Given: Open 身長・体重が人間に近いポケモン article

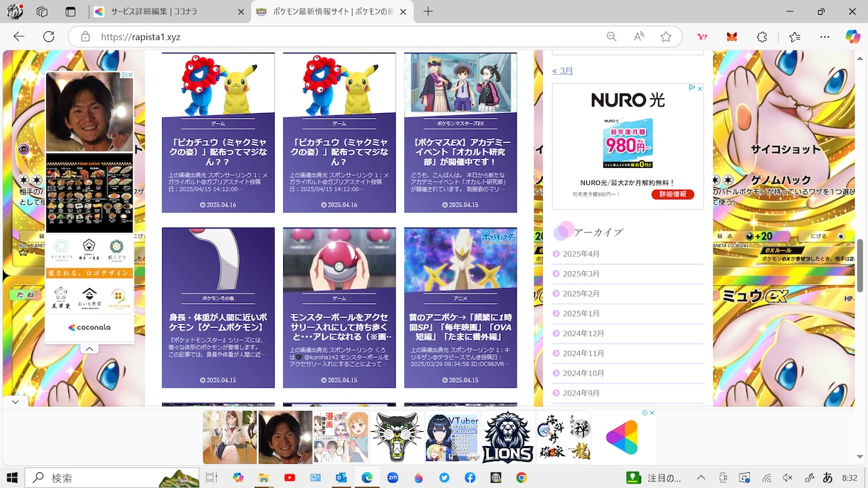Looking at the screenshot, I should [218, 307].
